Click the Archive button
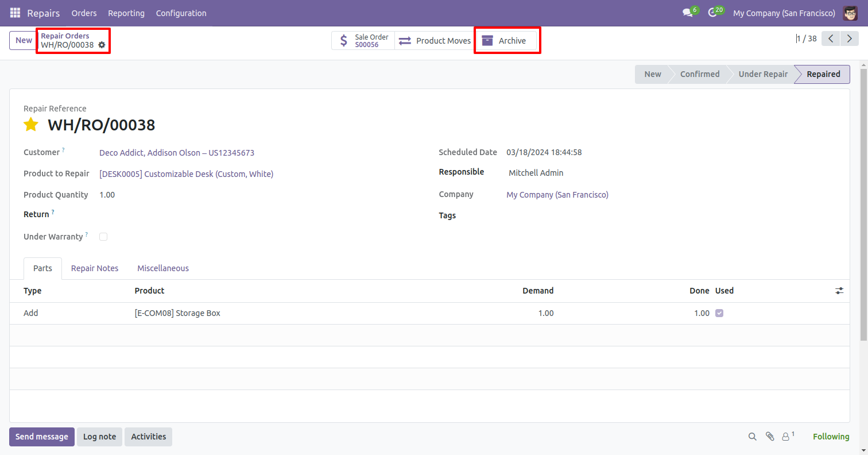The image size is (868, 455). point(506,41)
